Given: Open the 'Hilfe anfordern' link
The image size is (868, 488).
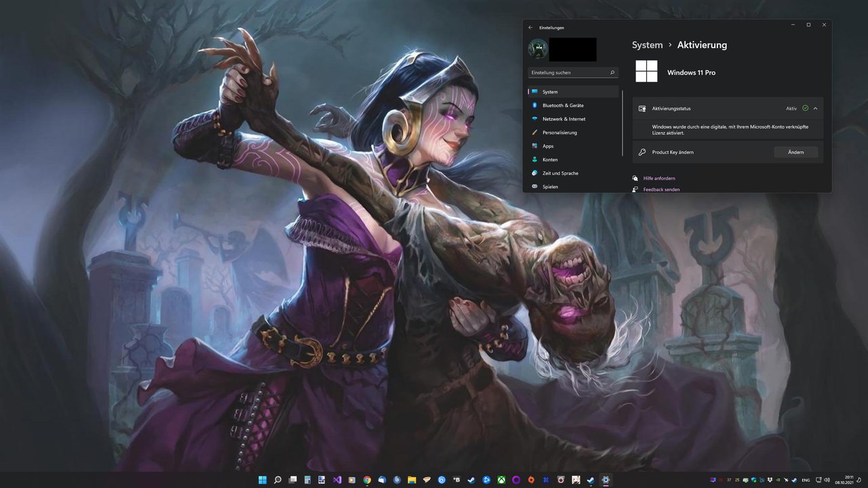Looking at the screenshot, I should pos(659,178).
